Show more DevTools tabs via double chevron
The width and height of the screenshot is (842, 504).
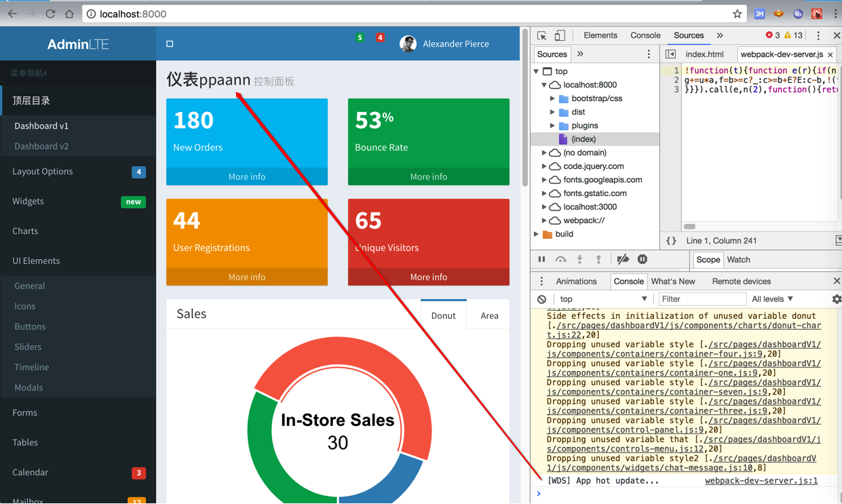(x=720, y=35)
